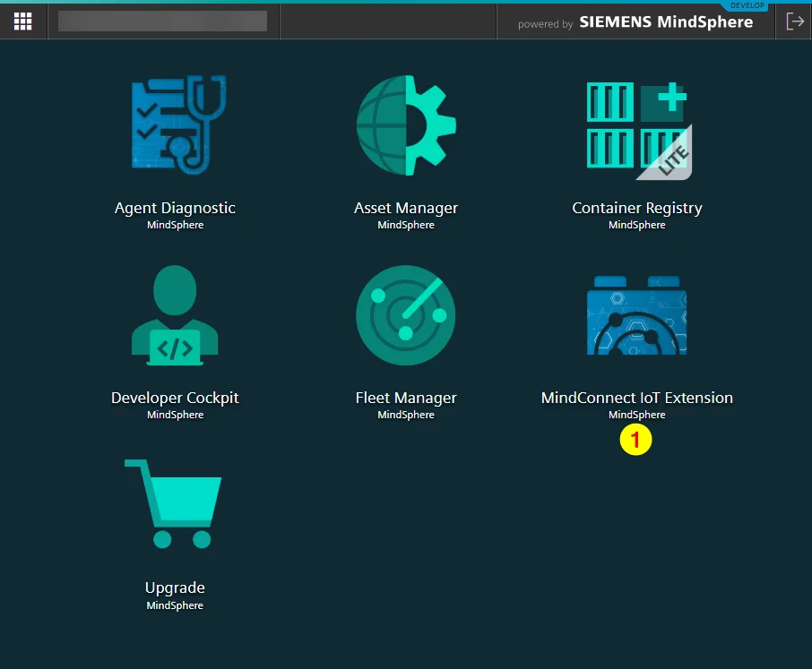Click MindSphere subtitle under Container Registry

637,225
